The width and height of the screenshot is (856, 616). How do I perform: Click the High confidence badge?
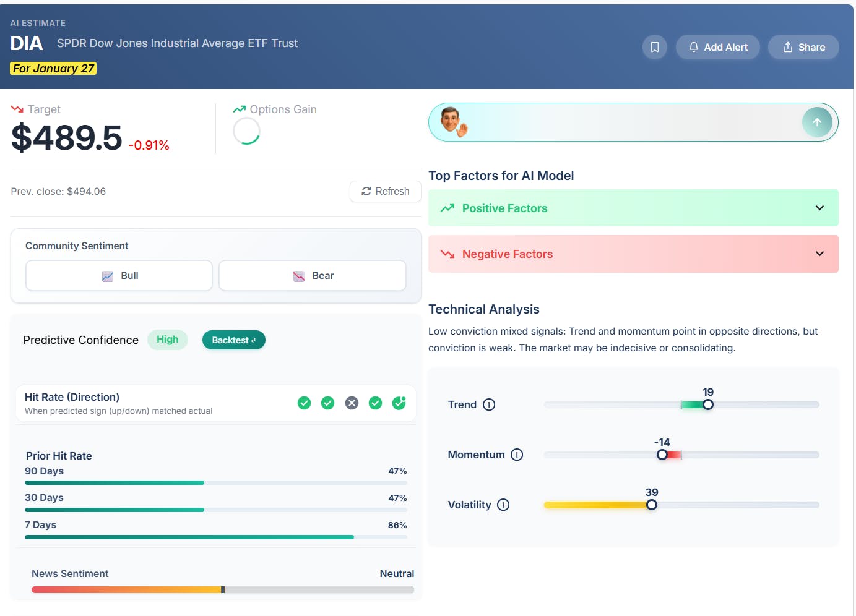pos(167,340)
